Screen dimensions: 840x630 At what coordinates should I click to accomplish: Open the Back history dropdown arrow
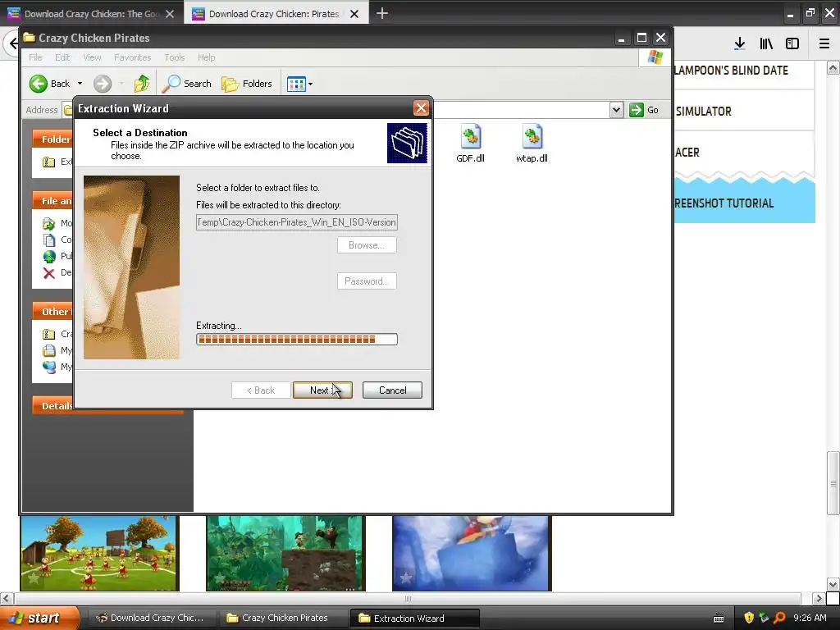click(x=80, y=84)
